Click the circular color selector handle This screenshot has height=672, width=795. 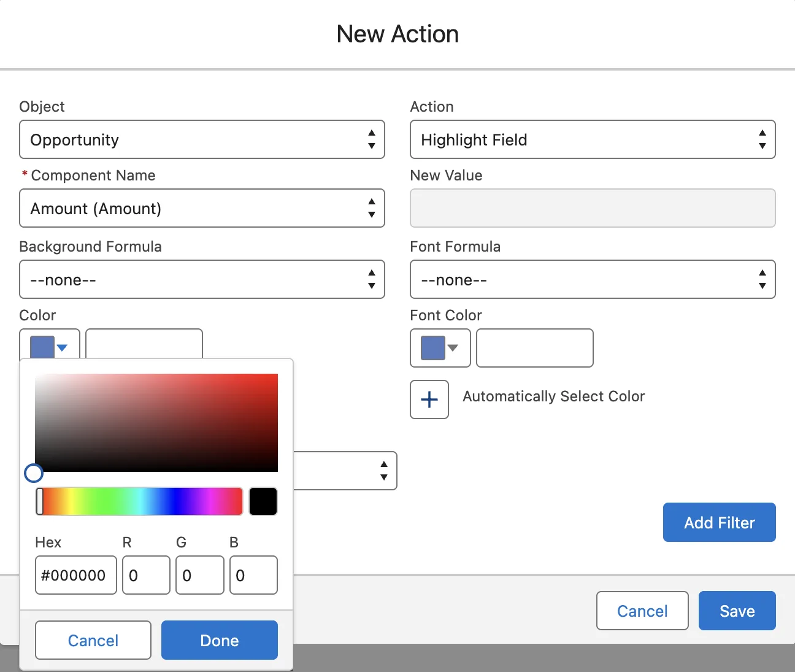tap(34, 473)
